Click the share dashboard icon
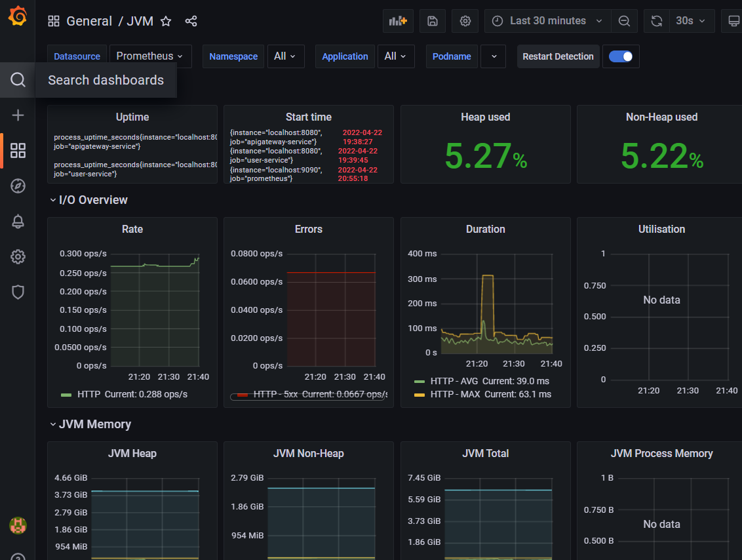 click(191, 21)
